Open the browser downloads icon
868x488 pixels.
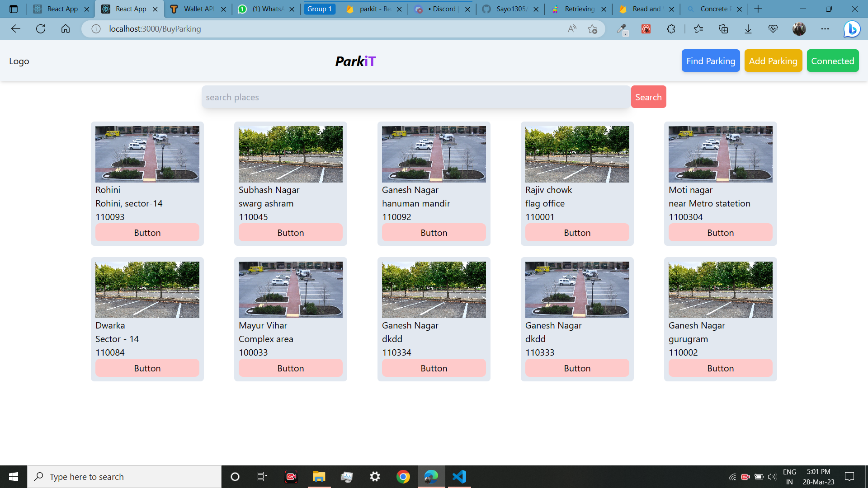pos(748,29)
